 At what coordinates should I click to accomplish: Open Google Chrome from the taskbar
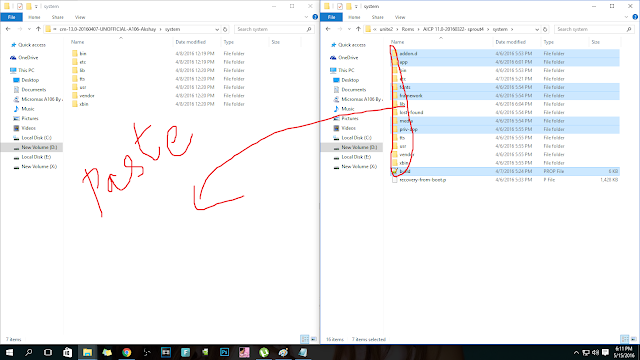point(127,352)
